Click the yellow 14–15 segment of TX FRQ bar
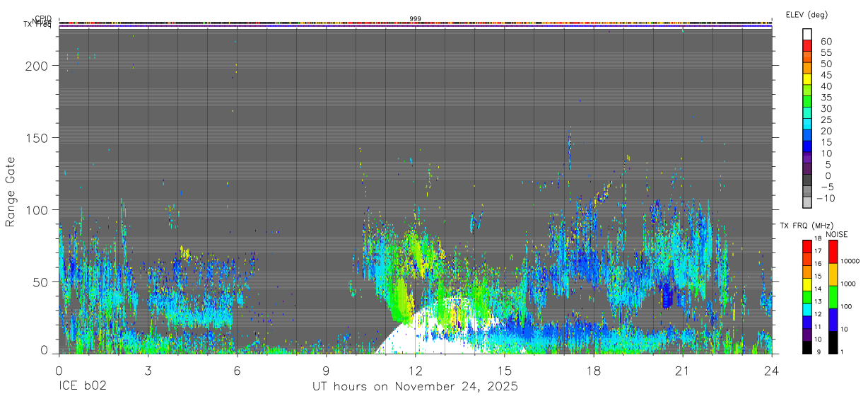 [x=807, y=284]
